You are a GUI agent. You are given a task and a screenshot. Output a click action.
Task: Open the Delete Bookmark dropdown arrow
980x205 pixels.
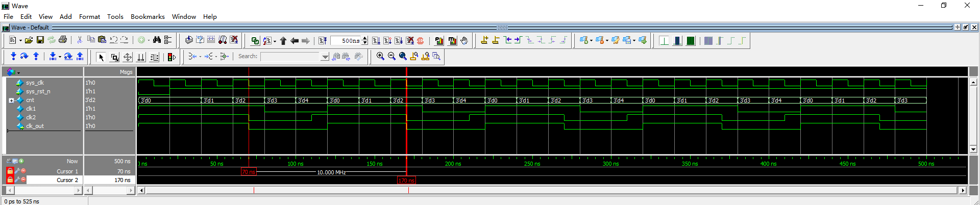[607, 41]
